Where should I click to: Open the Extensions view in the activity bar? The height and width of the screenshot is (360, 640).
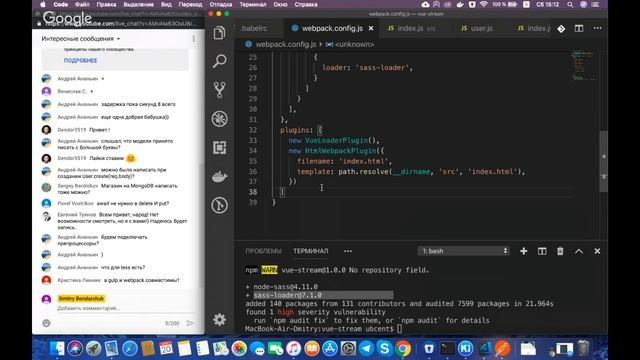[x=219, y=147]
